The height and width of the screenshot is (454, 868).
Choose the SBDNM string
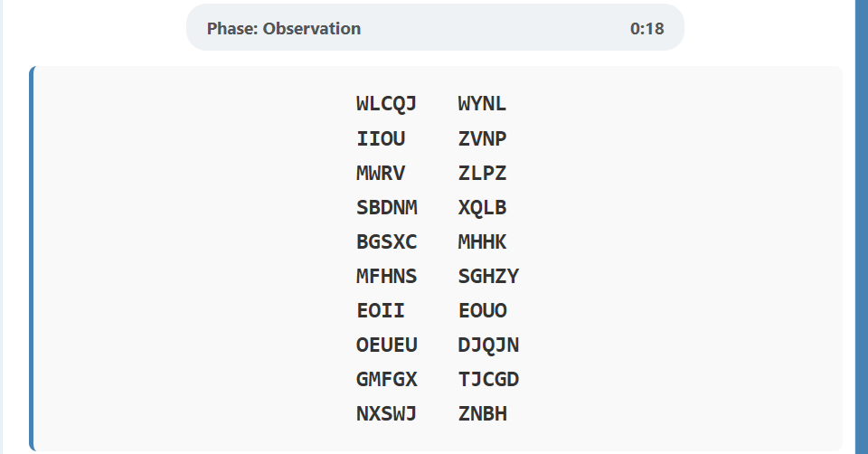click(x=386, y=208)
